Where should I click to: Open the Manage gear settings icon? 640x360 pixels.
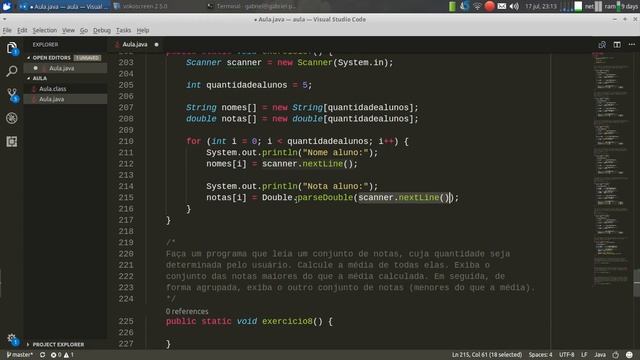12,339
